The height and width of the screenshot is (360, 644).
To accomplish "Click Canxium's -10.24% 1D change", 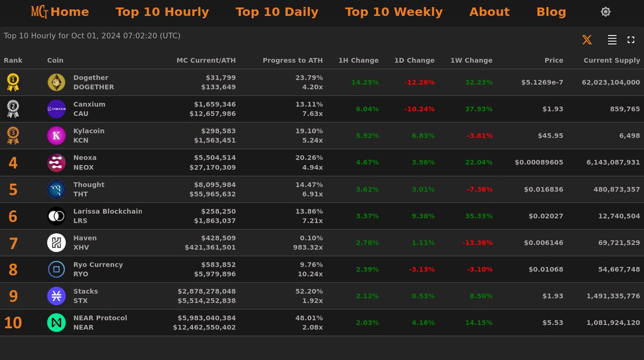I will (x=420, y=109).
